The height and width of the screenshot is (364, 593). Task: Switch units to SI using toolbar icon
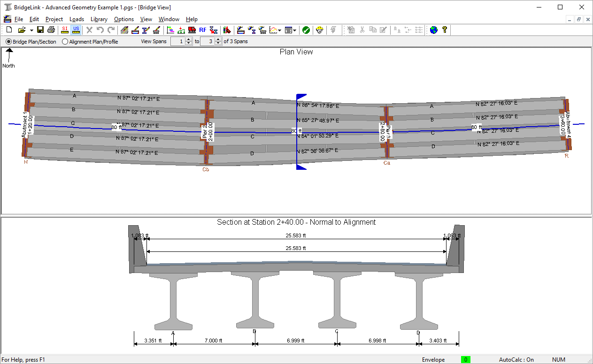tap(65, 30)
